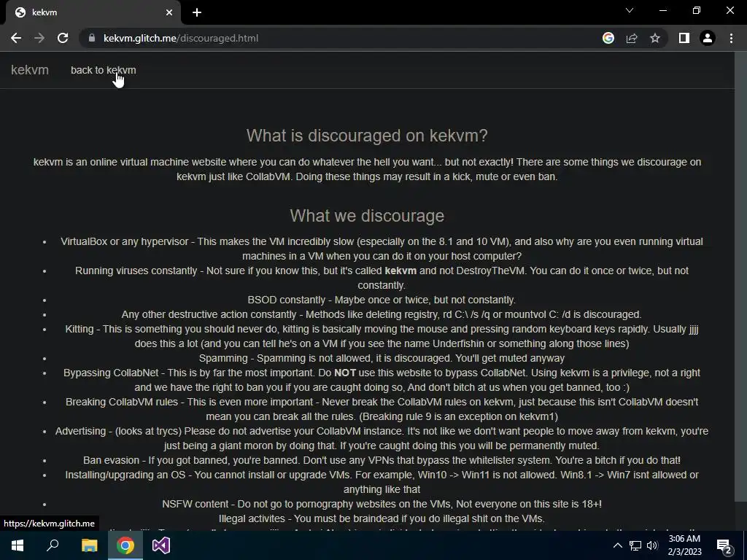Image resolution: width=747 pixels, height=560 pixels.
Task: Click the bold 'kekvm' word in list
Action: tap(400, 271)
